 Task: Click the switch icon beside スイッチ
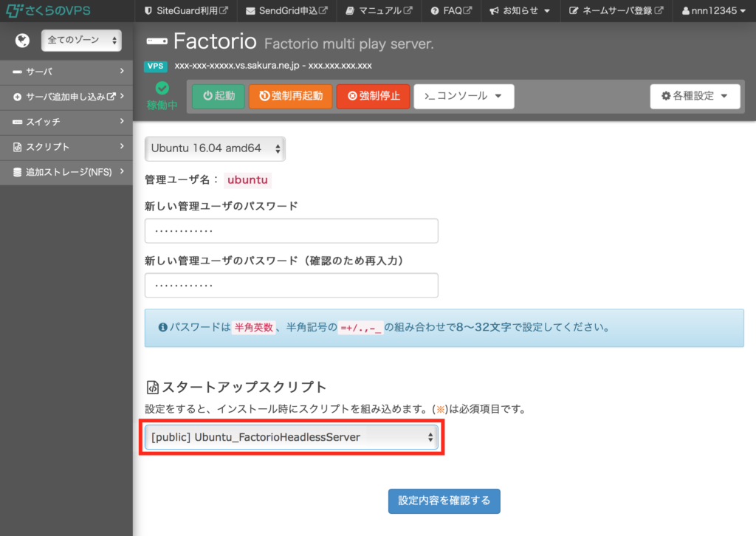tap(18, 122)
